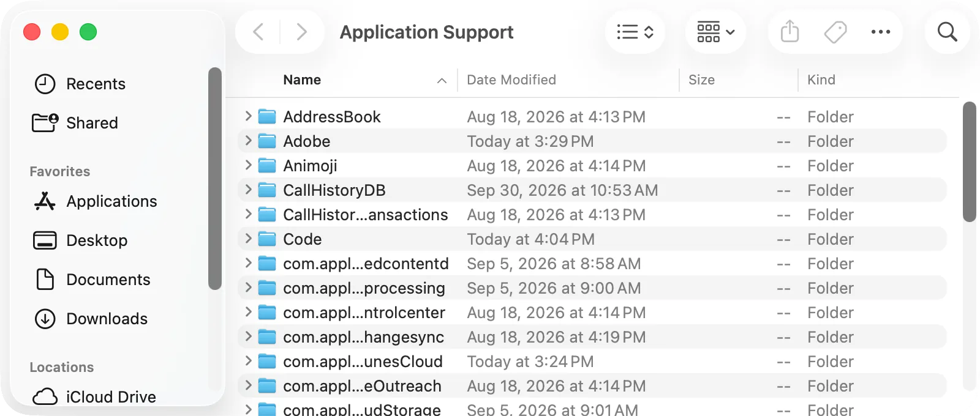Select the com.appl...ntrolcenter folder icon
The height and width of the screenshot is (416, 980).
click(267, 312)
